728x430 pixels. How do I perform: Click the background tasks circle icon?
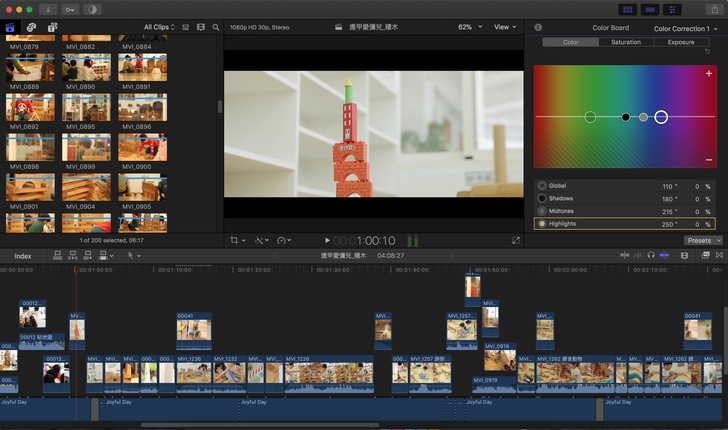pyautogui.click(x=93, y=8)
